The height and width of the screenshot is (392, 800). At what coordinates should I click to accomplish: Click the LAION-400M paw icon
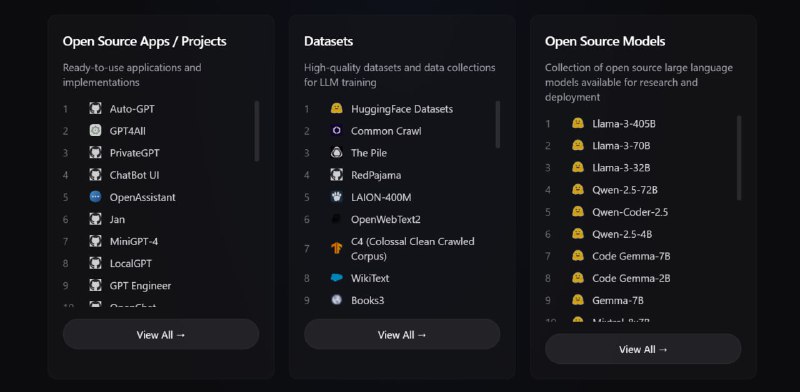[336, 197]
